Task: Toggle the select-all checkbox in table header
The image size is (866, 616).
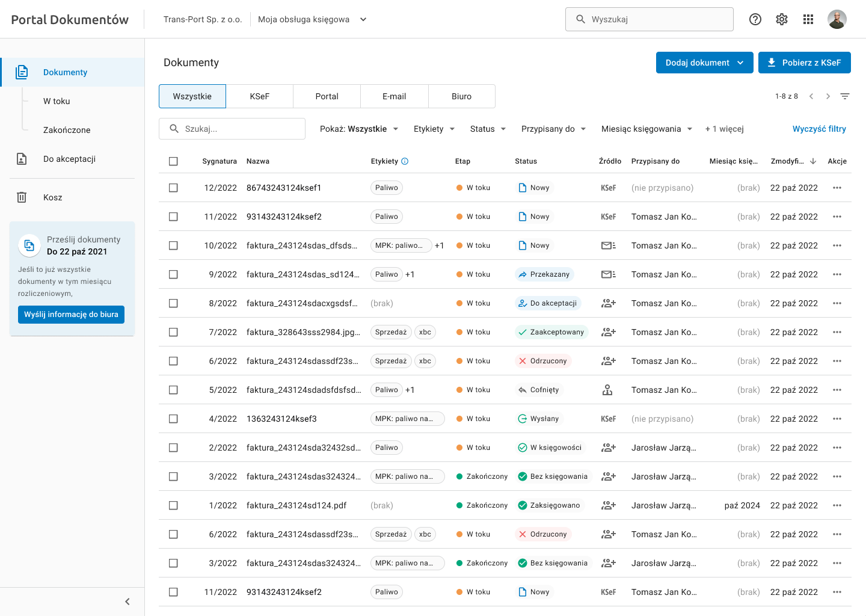Action: tap(173, 161)
